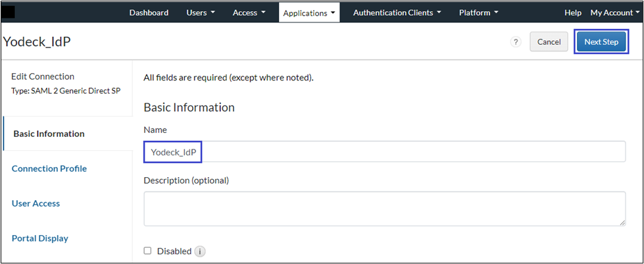Open the User Access section
644x264 pixels.
click(x=36, y=203)
